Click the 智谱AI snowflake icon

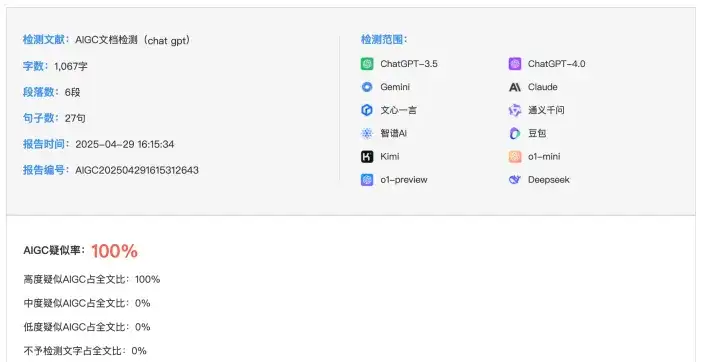pyautogui.click(x=367, y=133)
